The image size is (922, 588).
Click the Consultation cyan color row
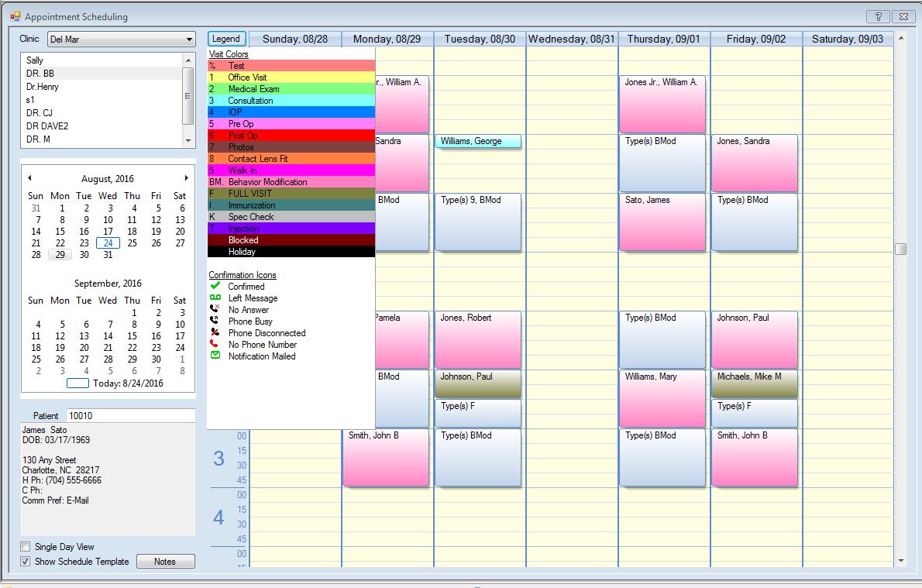(291, 101)
